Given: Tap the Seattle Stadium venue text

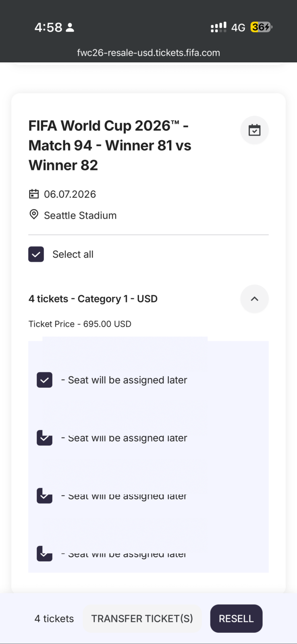Looking at the screenshot, I should pyautogui.click(x=80, y=215).
